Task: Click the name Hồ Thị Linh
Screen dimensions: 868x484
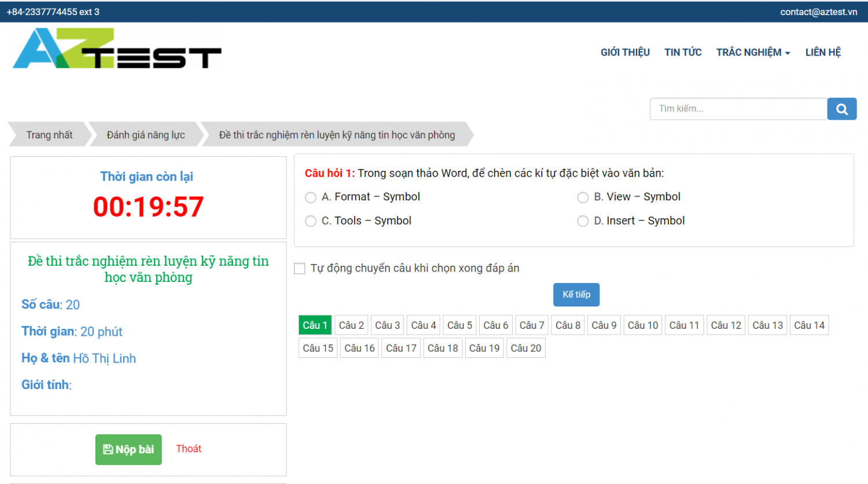Action: tap(104, 358)
